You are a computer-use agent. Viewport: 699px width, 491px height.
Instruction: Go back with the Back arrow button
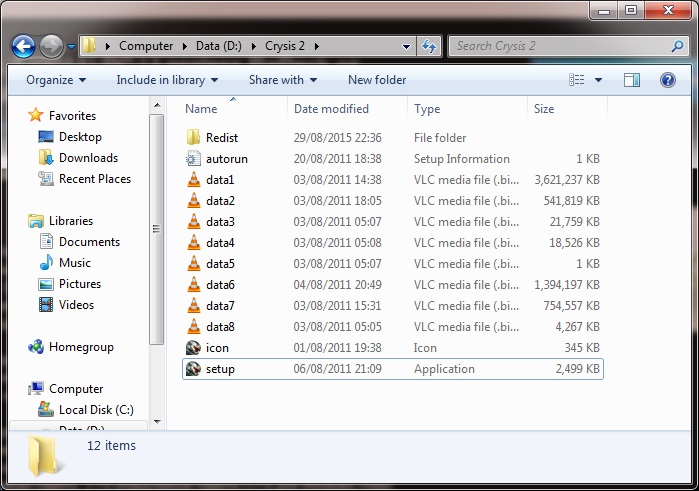click(x=23, y=46)
